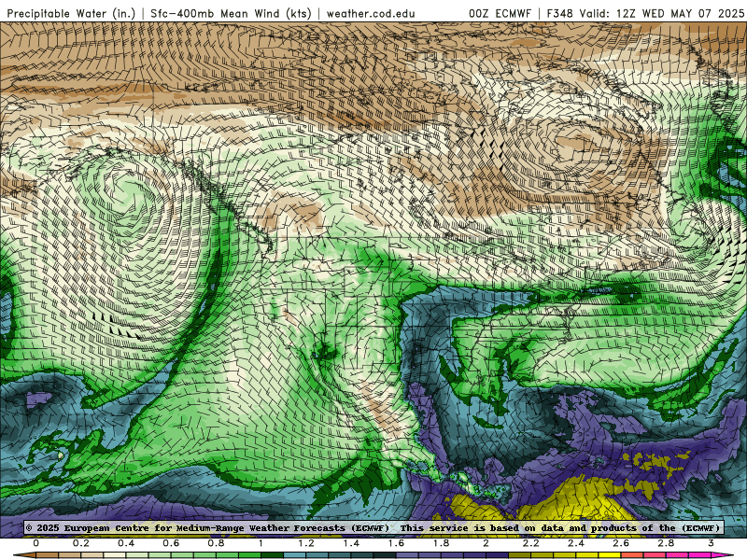747x560 pixels.
Task: Click the weather.cod.edu source text
Action: [371, 13]
